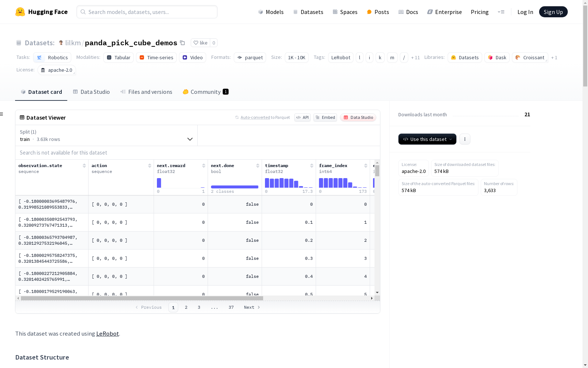The image size is (588, 368).
Task: Click the Embed button
Action: pyautogui.click(x=325, y=117)
